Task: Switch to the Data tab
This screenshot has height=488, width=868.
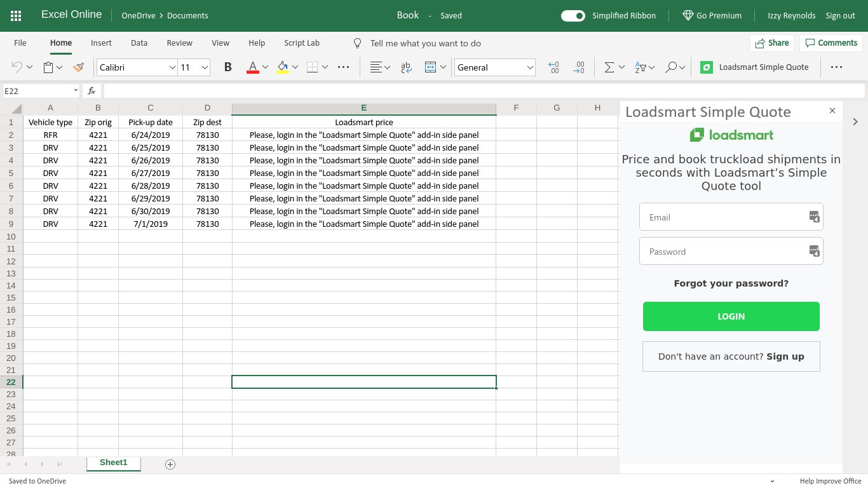Action: (x=139, y=43)
